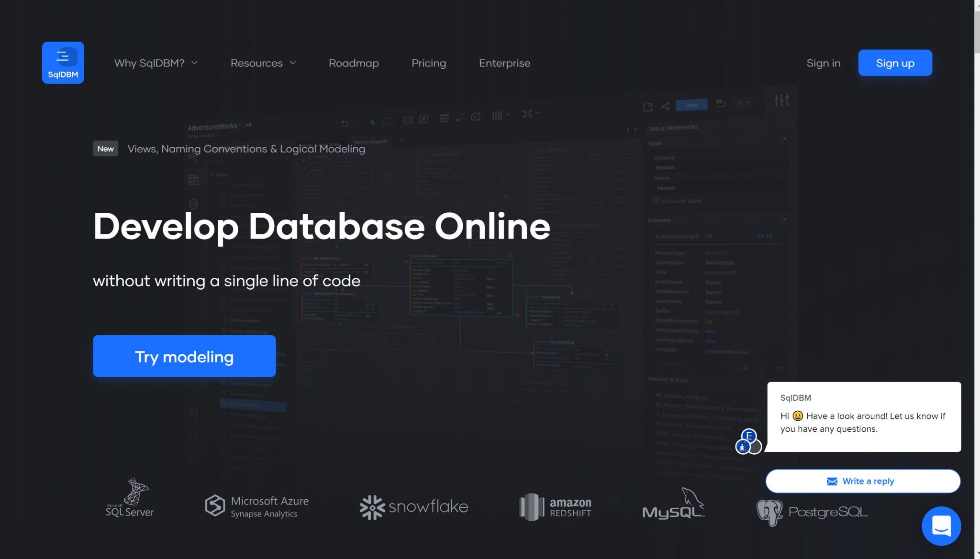Click Write a reply in chat popup
The image size is (980, 559).
click(x=863, y=481)
